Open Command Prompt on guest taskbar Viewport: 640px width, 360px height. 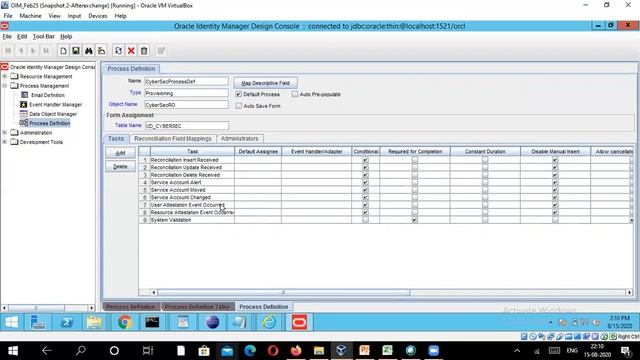coord(152,322)
